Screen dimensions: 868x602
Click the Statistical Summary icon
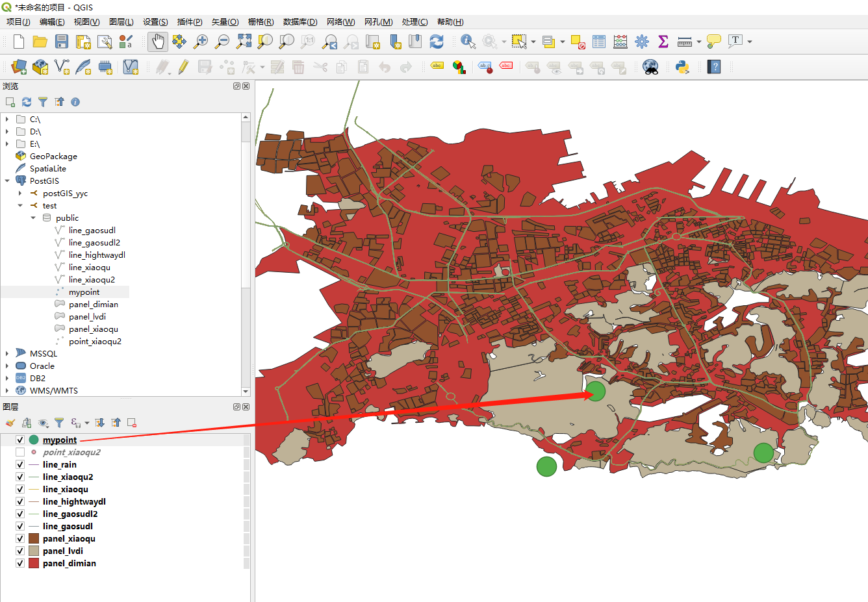[663, 41]
